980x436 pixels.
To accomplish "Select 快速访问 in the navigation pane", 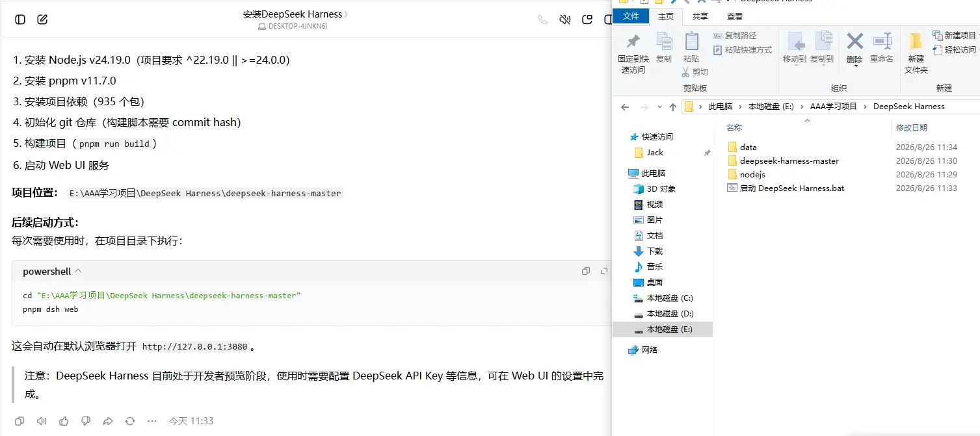I will 652,137.
